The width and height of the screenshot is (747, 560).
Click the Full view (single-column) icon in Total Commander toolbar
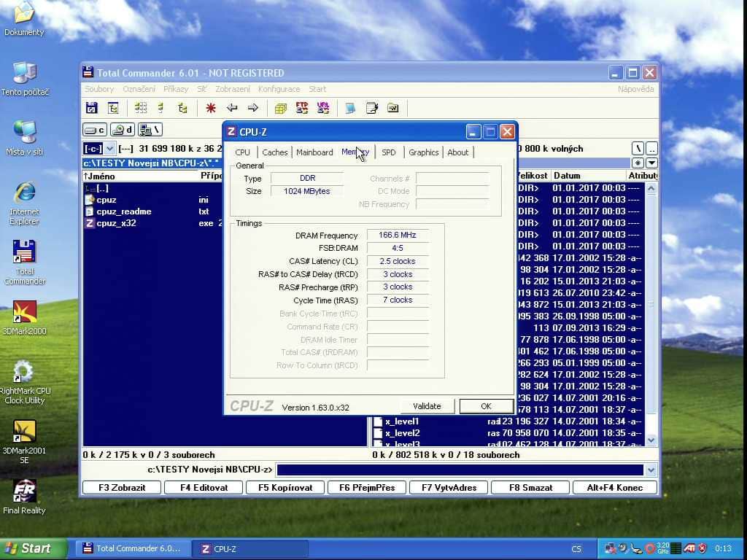click(160, 108)
